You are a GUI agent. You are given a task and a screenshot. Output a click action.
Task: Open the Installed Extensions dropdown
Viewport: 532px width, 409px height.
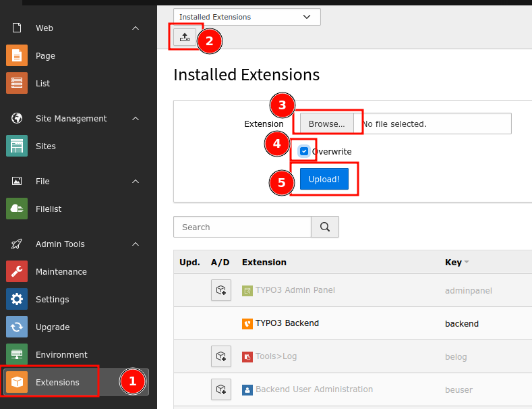(x=247, y=17)
